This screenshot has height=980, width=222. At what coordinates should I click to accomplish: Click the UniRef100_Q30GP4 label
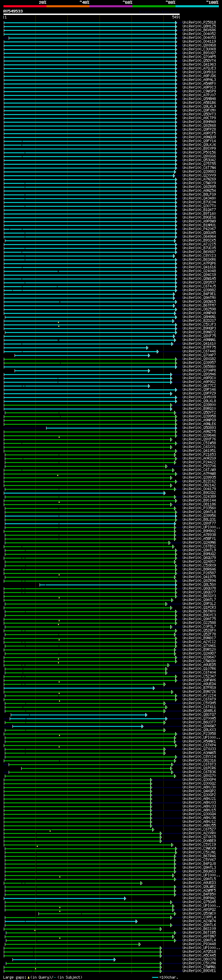199,779
